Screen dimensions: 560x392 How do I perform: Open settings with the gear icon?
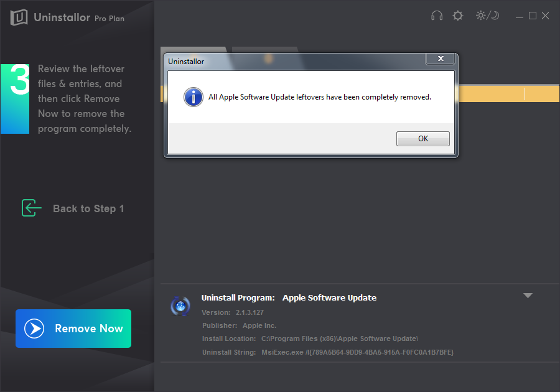coord(457,16)
